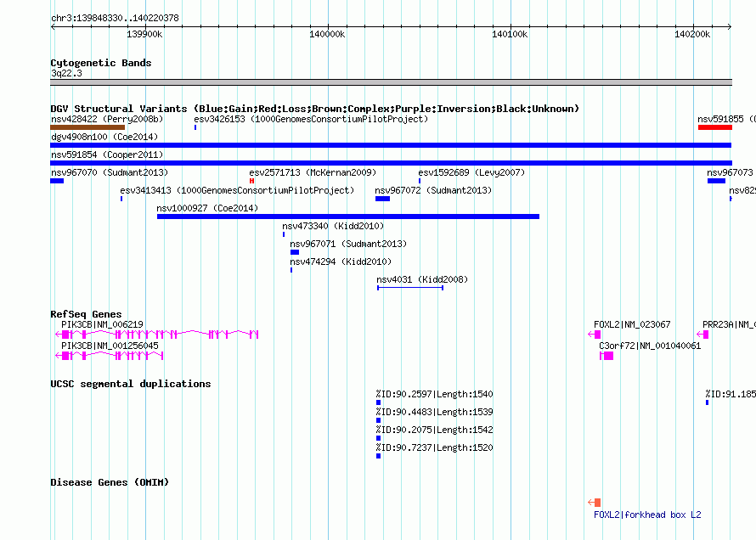Select segmental duplication block ID 90.2075

point(379,438)
